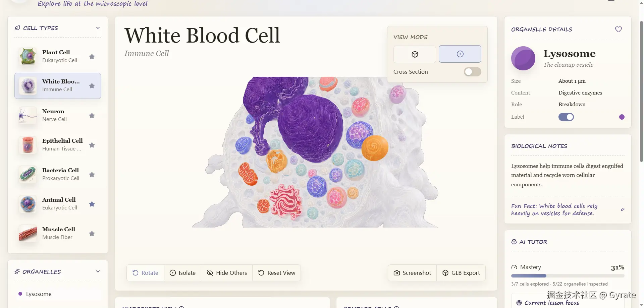Click the heart icon in Organelle Details
The width and height of the screenshot is (644, 308).
(x=618, y=29)
